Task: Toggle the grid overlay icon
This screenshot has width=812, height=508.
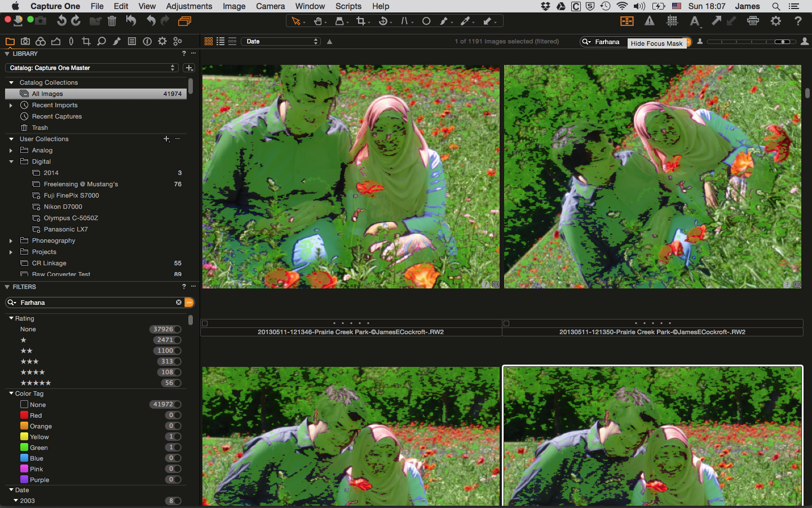Action: (672, 21)
